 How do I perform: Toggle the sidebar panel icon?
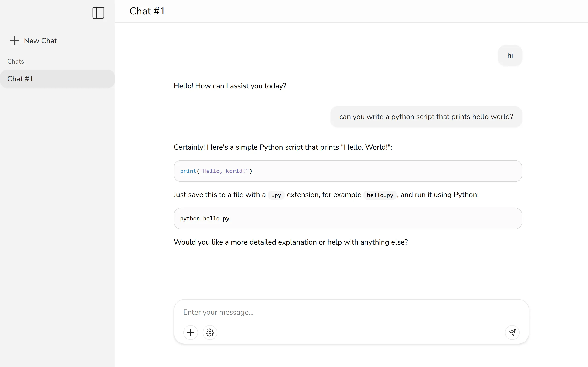(98, 13)
